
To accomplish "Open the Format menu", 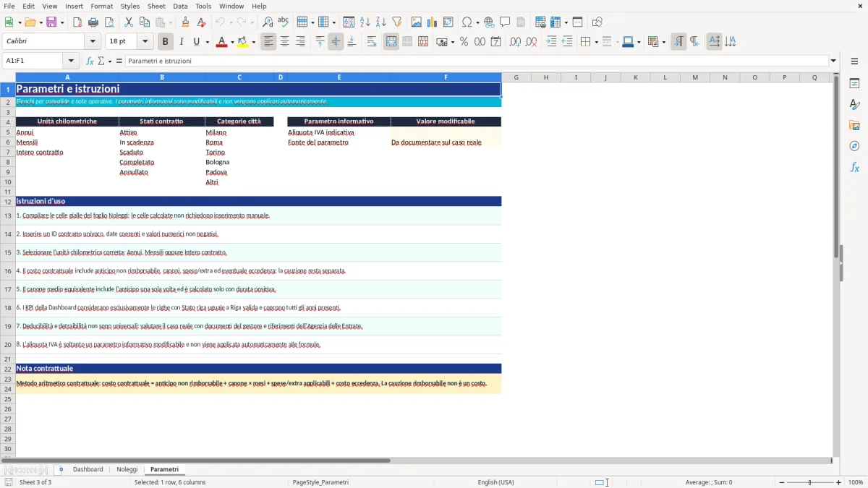I will point(101,6).
